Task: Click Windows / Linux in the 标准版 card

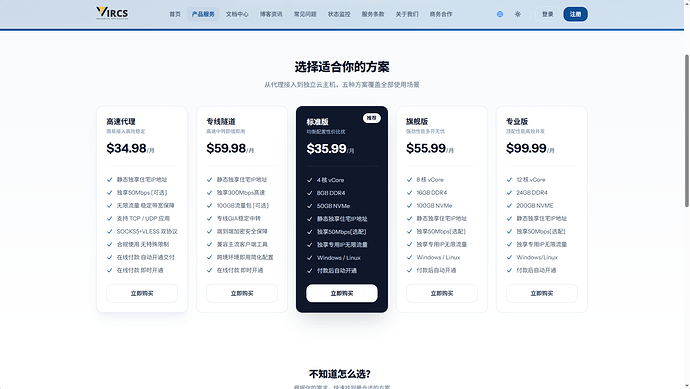Action: coord(338,258)
